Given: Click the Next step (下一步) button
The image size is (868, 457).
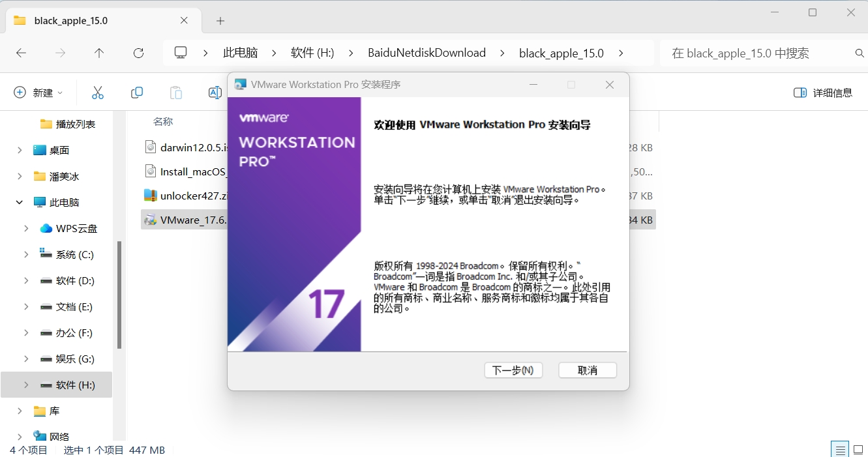Looking at the screenshot, I should [513, 370].
